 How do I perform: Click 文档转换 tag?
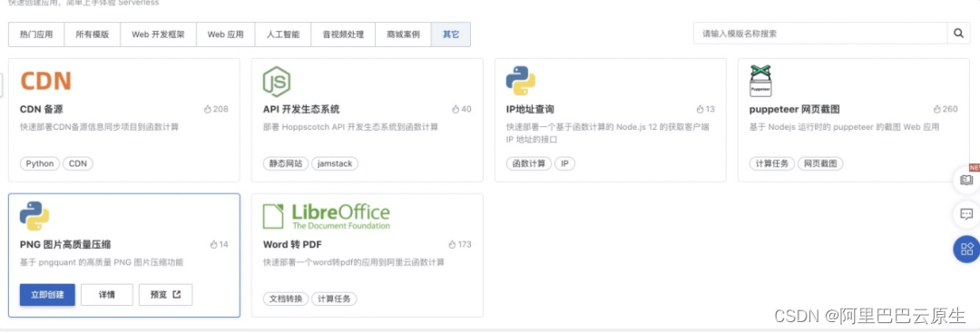(x=286, y=299)
